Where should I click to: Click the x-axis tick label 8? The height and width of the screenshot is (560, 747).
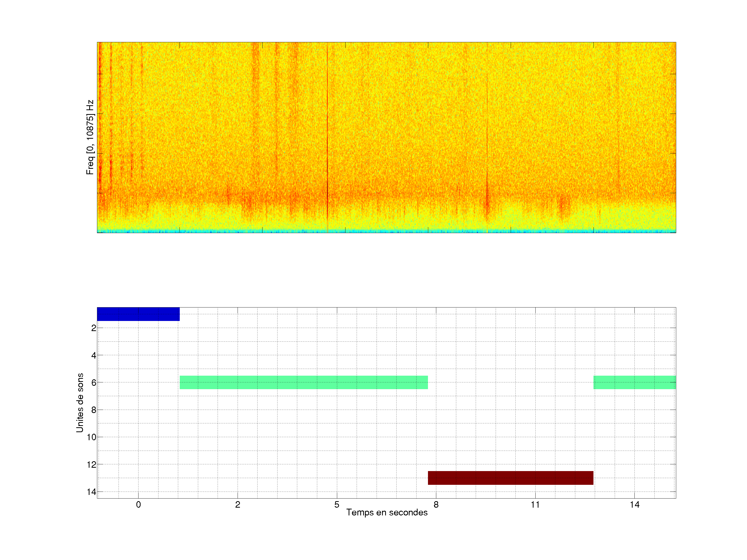[436, 505]
